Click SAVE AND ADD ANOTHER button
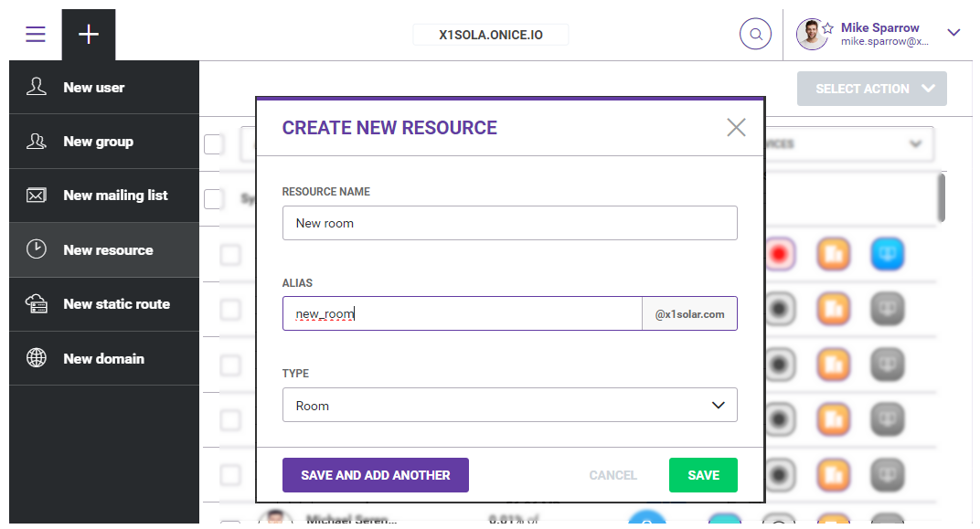Viewport: 980px width, 529px height. coord(375,475)
